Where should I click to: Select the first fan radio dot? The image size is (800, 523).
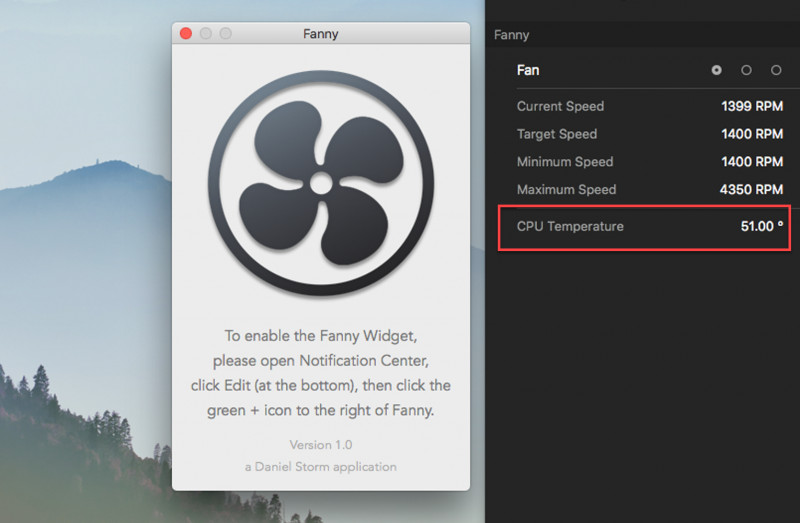click(x=717, y=70)
